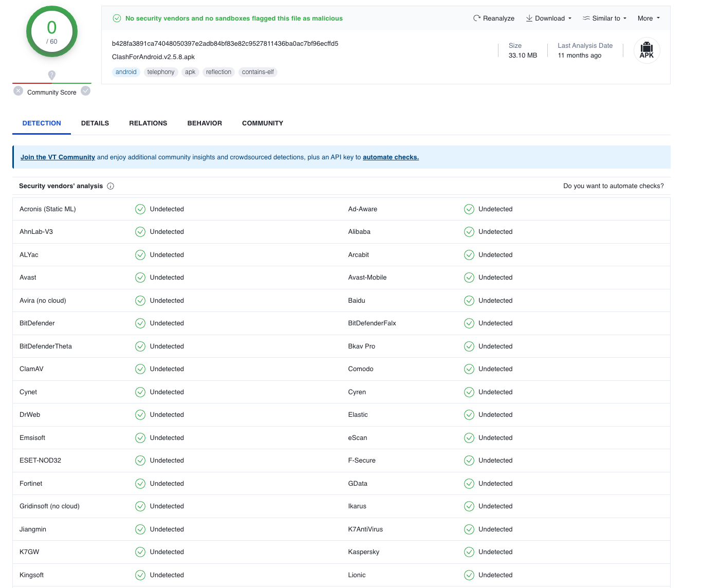Click the Fortinet vendor name
The image size is (703, 588).
pyautogui.click(x=31, y=484)
